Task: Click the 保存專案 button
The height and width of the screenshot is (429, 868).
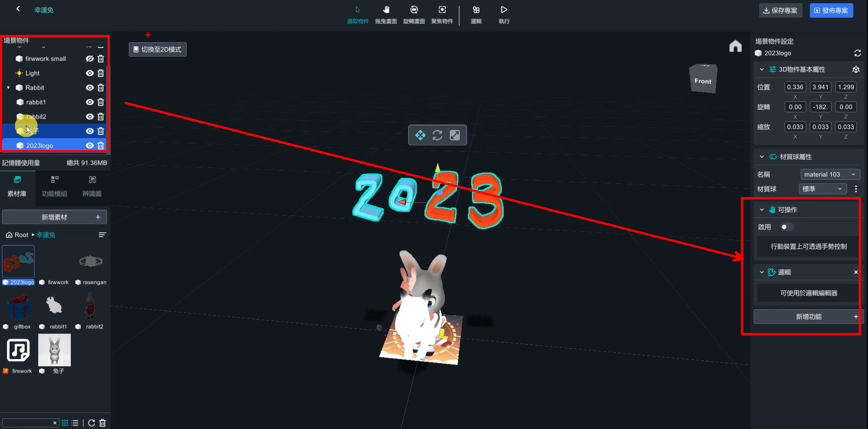Action: tap(780, 10)
